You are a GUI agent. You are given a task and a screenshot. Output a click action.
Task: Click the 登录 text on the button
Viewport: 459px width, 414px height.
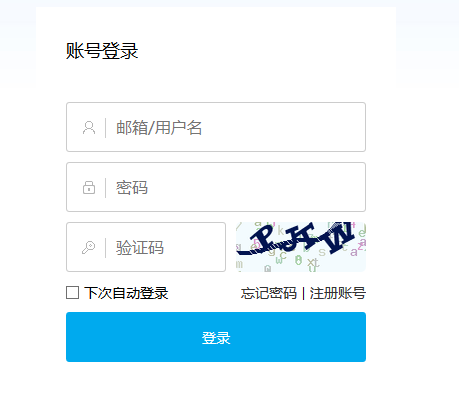(216, 338)
